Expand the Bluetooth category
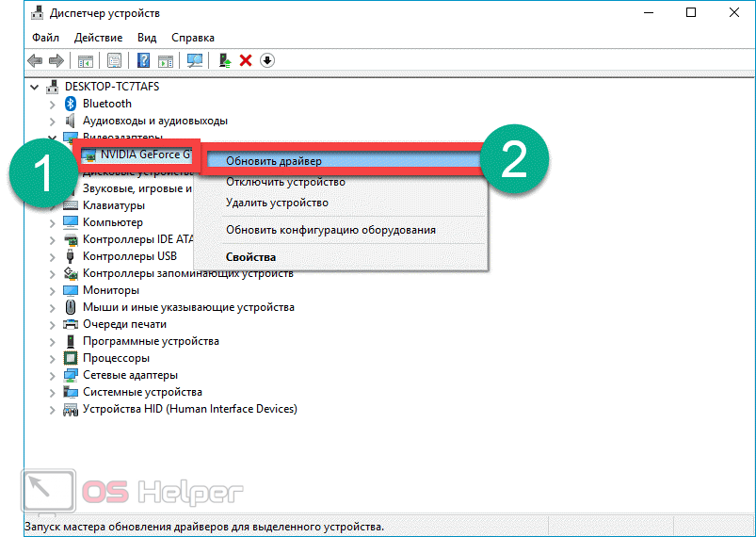756x537 pixels. (53, 104)
